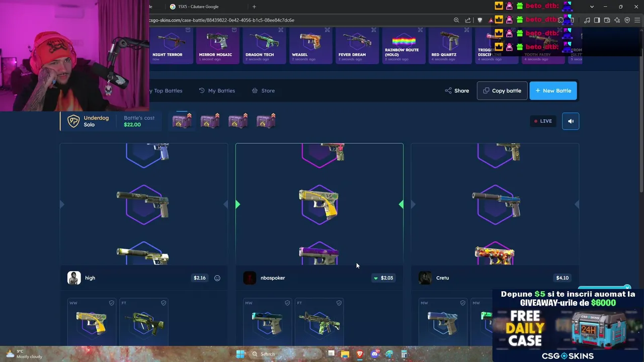Open Cretu's avatar
644x362 pixels.
pyautogui.click(x=425, y=278)
